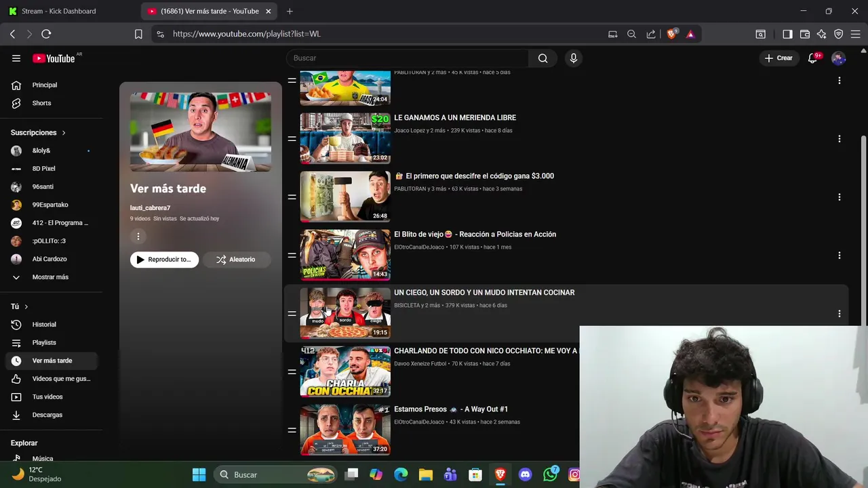Click the share page icon in address bar
Viewport: 868px width, 488px height.
click(651, 34)
